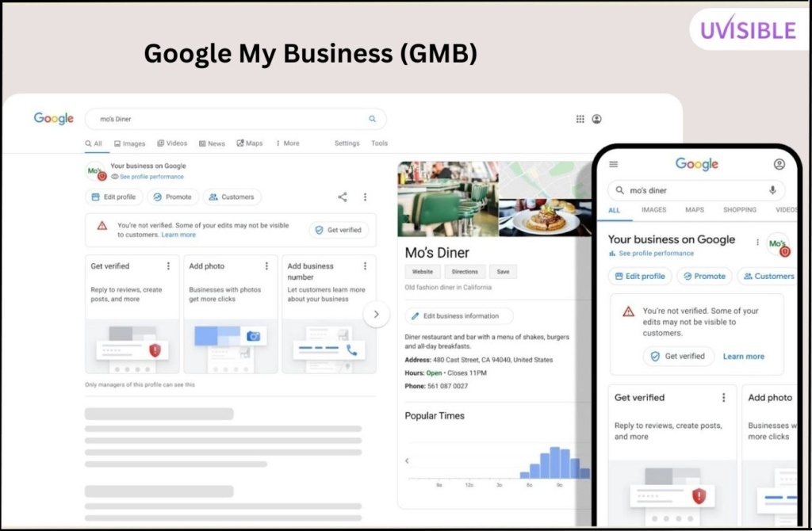Viewport: 812px width, 531px height.
Task: Click the desktop Customers button
Action: pos(232,197)
